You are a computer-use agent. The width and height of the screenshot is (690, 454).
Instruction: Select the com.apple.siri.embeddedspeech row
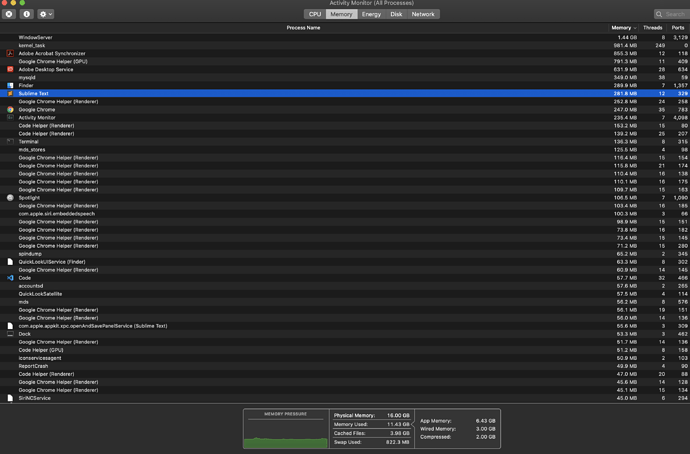click(x=345, y=214)
